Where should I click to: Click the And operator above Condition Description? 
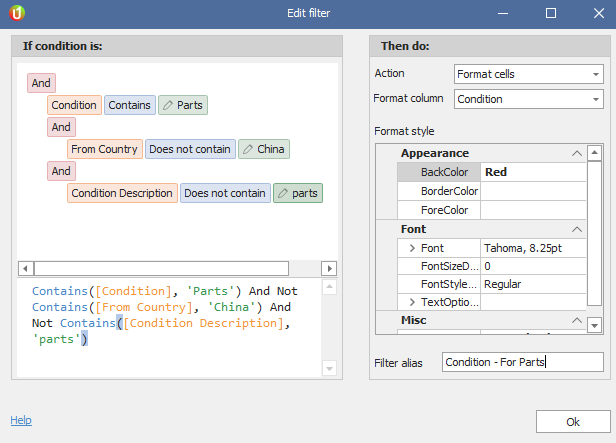pos(61,171)
